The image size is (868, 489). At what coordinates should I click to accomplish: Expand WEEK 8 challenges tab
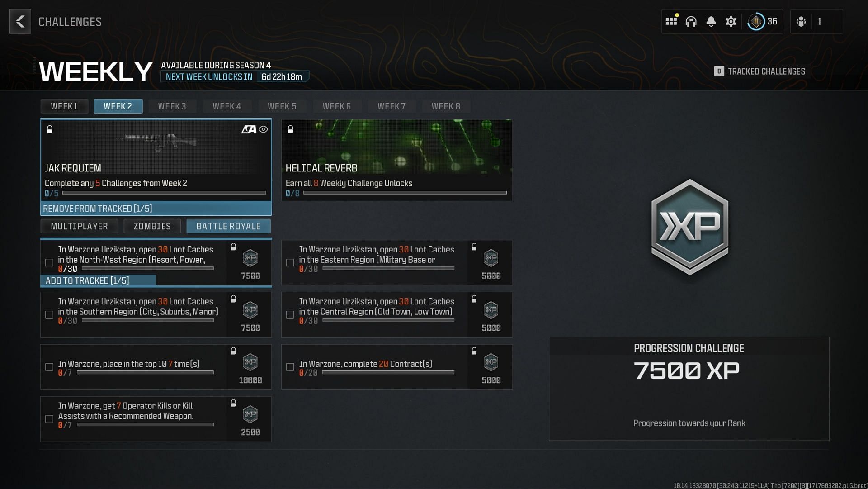pyautogui.click(x=445, y=106)
